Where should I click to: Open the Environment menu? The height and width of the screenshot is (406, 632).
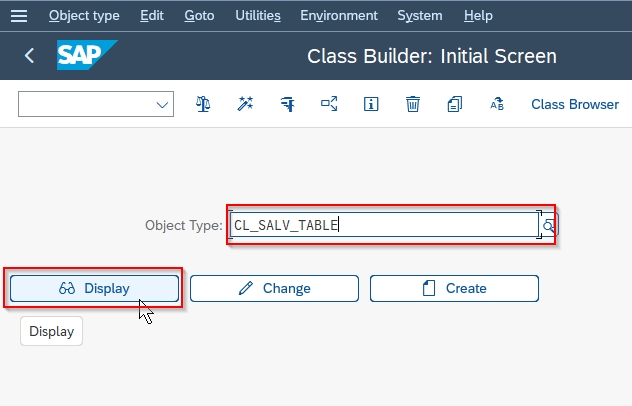click(339, 16)
